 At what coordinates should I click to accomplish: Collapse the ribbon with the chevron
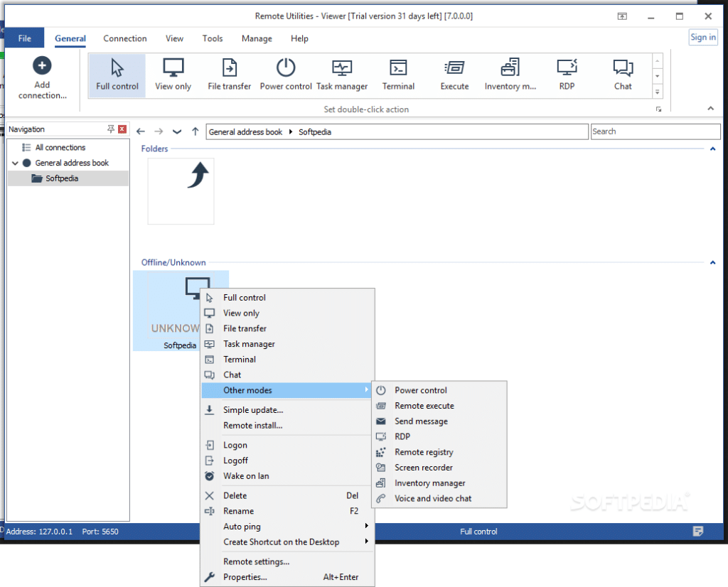pos(710,108)
